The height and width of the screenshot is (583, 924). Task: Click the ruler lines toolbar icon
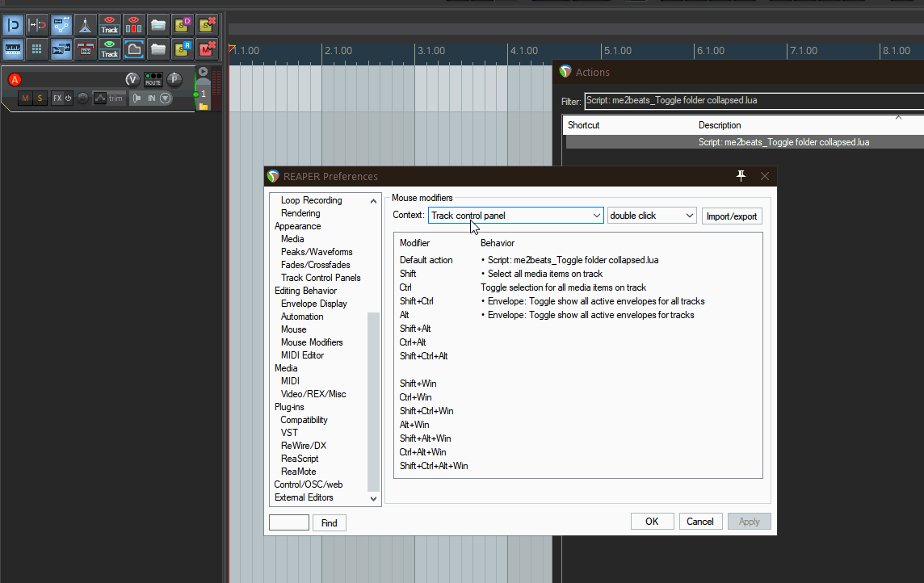pos(12,49)
